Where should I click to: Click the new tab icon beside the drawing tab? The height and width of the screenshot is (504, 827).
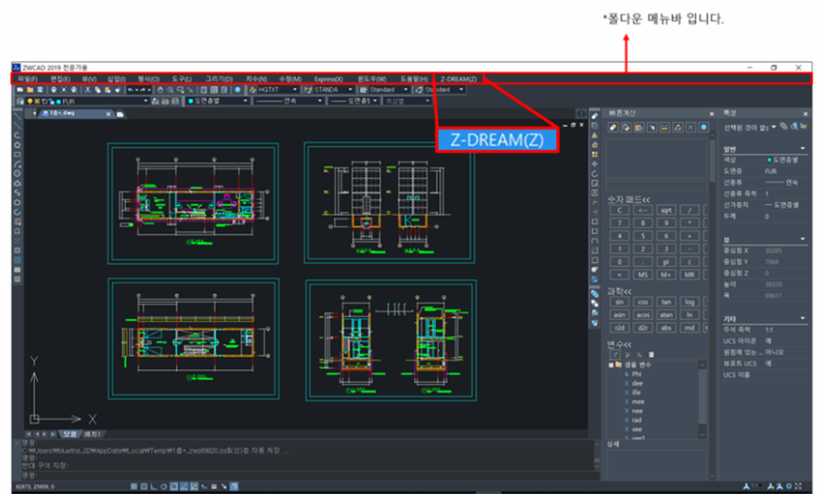pos(120,114)
